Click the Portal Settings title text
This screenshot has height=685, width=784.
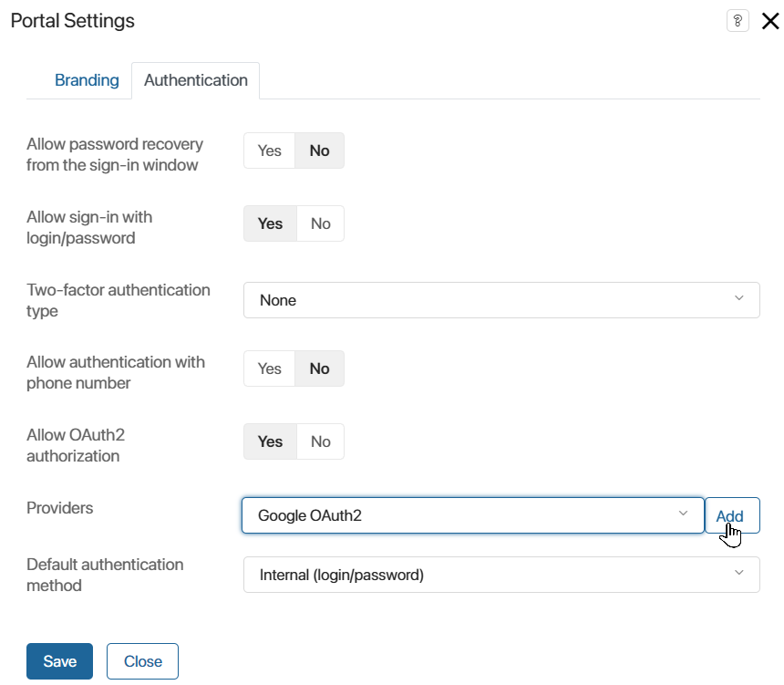(73, 21)
